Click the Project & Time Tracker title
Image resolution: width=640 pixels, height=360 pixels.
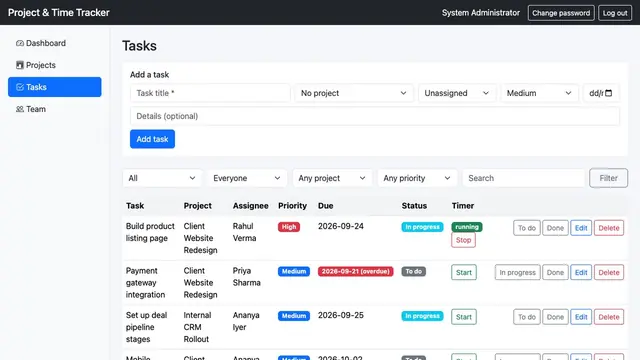tap(59, 13)
